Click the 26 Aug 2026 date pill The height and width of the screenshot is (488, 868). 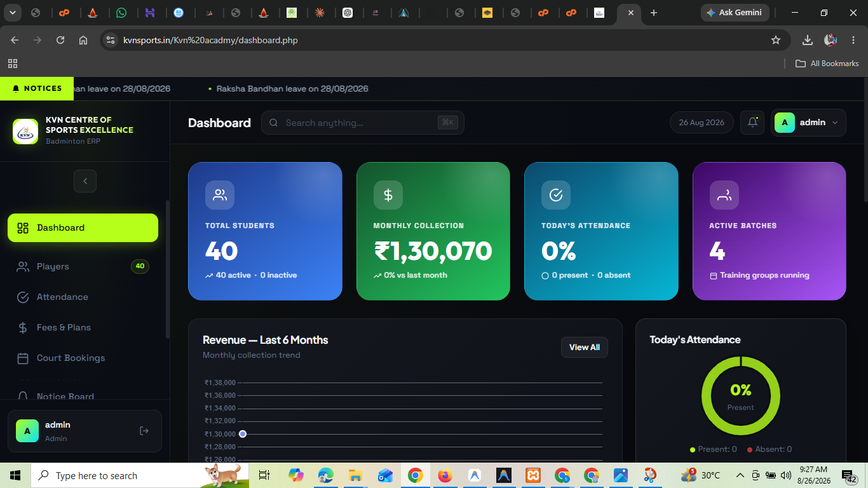(702, 123)
